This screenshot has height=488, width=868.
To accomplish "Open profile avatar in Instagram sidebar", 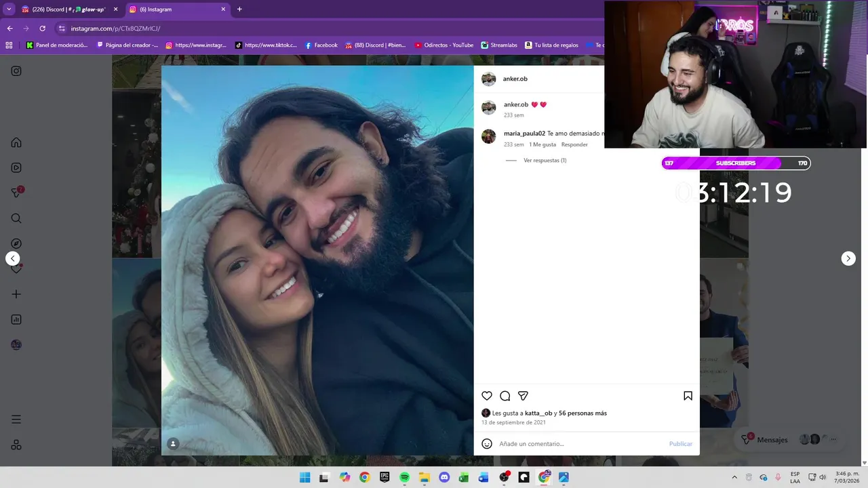I will [16, 344].
